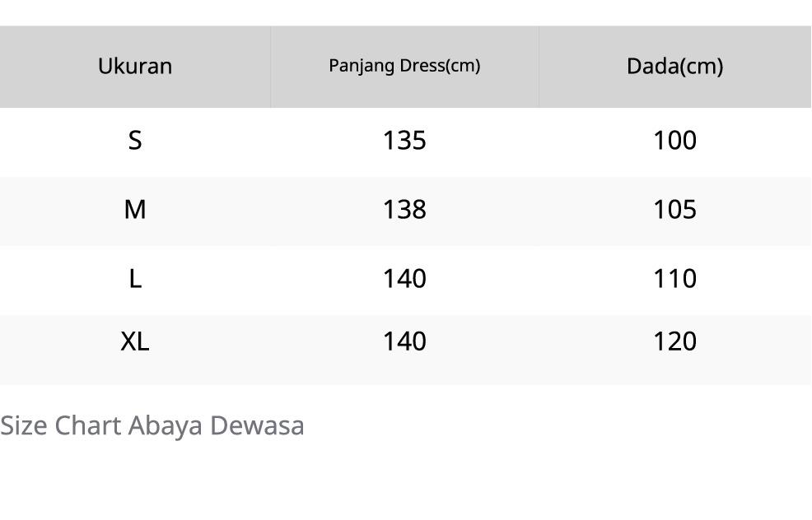The height and width of the screenshot is (520, 812).
Task: Click the word Dewasa in the caption
Action: 257,425
